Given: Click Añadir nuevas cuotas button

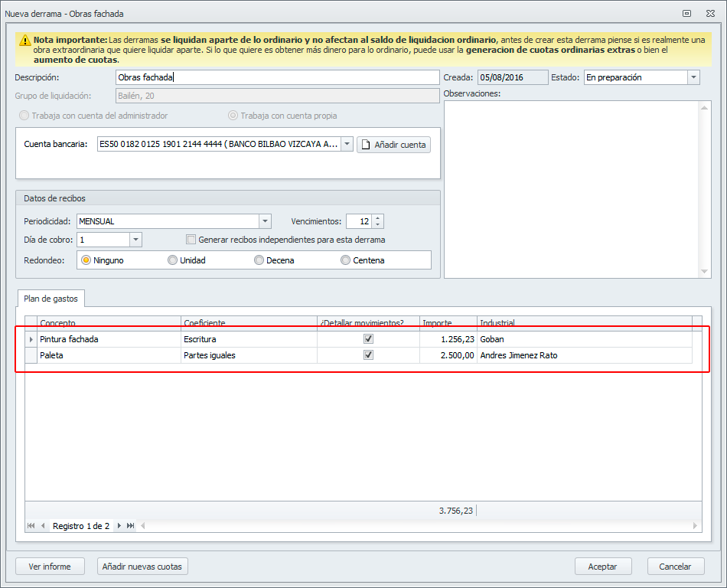Looking at the screenshot, I should 142,567.
